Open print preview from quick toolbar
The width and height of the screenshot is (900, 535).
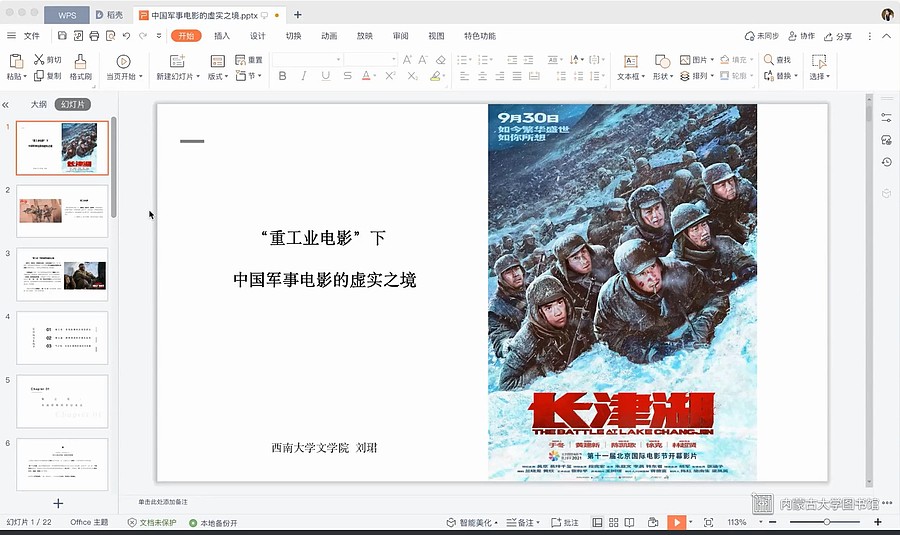coord(110,36)
